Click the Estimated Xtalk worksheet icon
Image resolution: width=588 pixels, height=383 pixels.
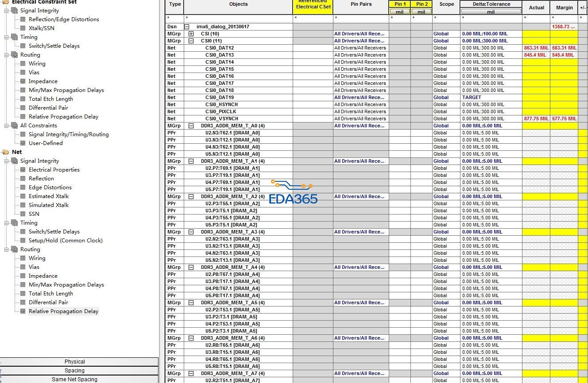click(x=23, y=196)
